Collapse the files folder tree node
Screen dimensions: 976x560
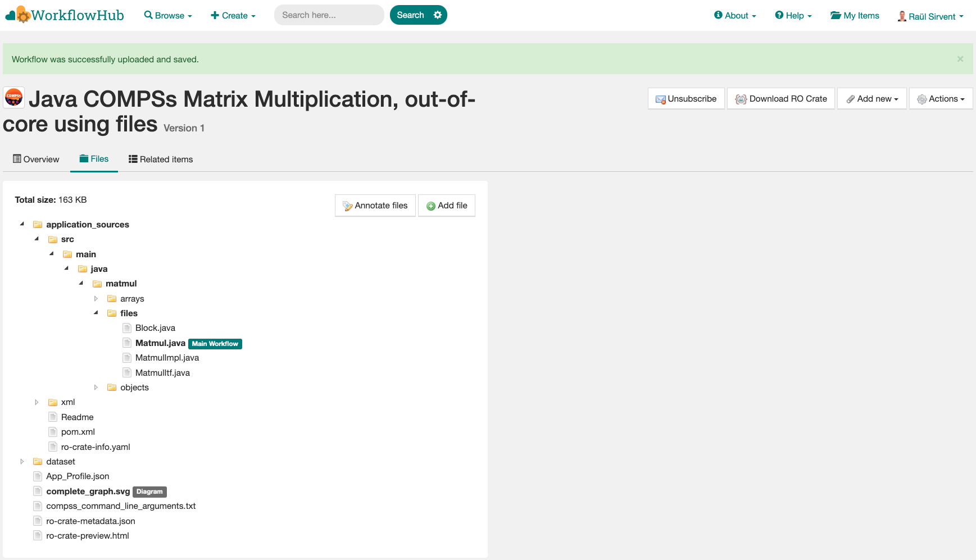[x=96, y=313]
